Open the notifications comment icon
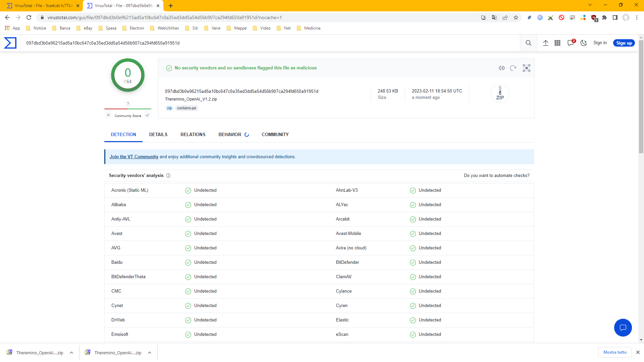 coord(571,43)
